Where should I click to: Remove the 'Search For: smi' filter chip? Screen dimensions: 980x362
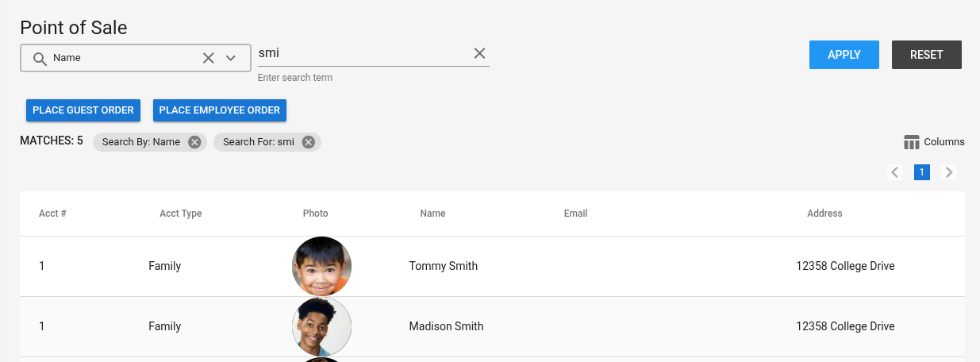(x=309, y=142)
